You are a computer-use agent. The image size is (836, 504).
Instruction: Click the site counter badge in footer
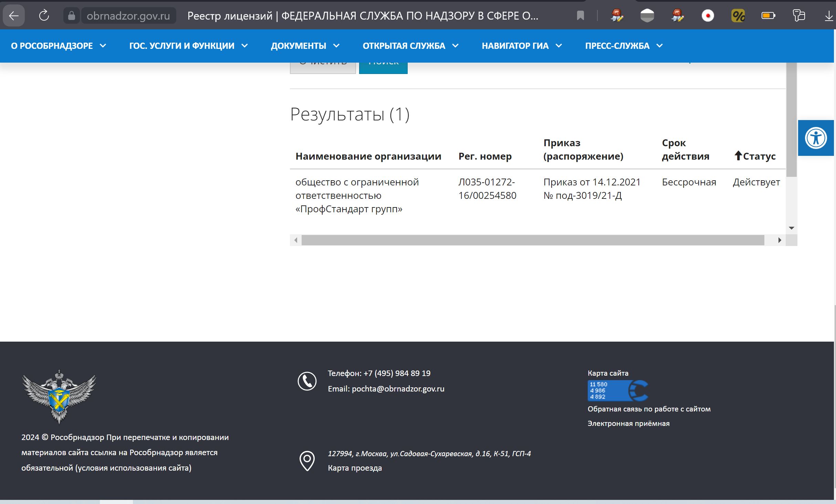[x=618, y=390]
